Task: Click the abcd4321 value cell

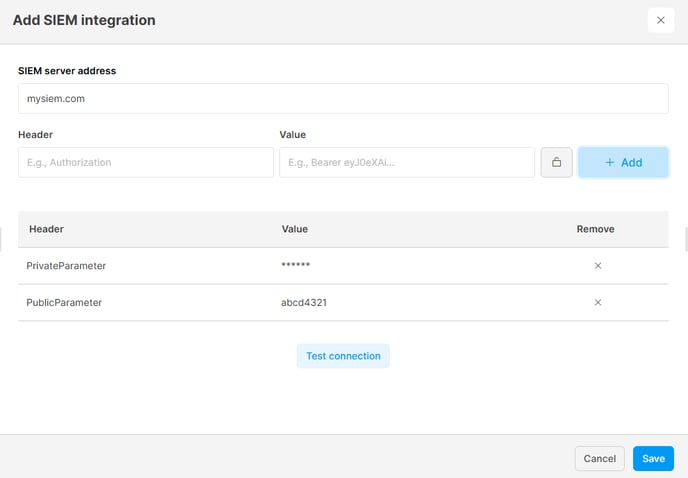Action: [304, 302]
